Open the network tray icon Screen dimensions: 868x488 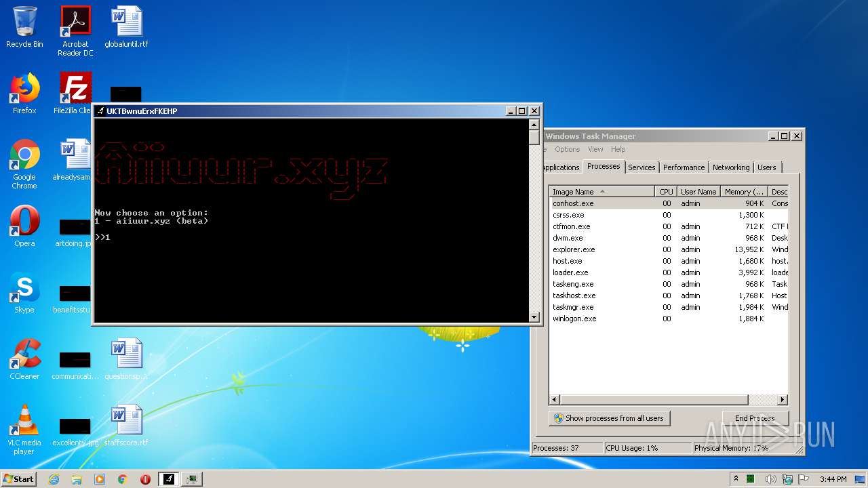[787, 479]
